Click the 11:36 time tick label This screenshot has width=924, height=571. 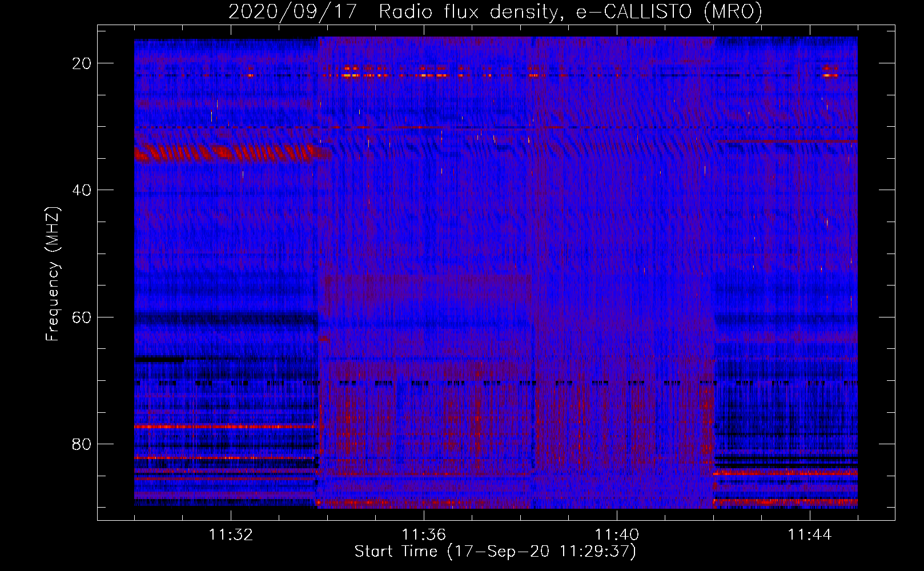tap(424, 535)
